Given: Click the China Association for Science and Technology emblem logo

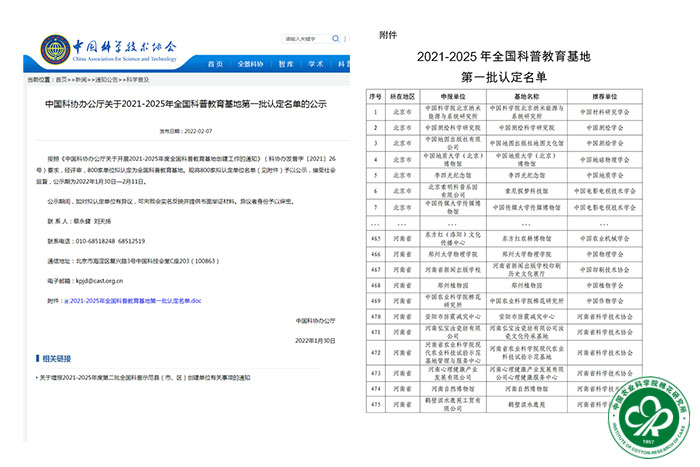Looking at the screenshot, I should [55, 49].
